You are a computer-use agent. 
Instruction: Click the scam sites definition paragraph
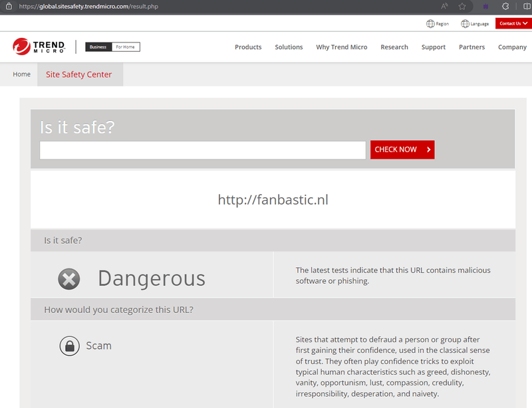[393, 367]
